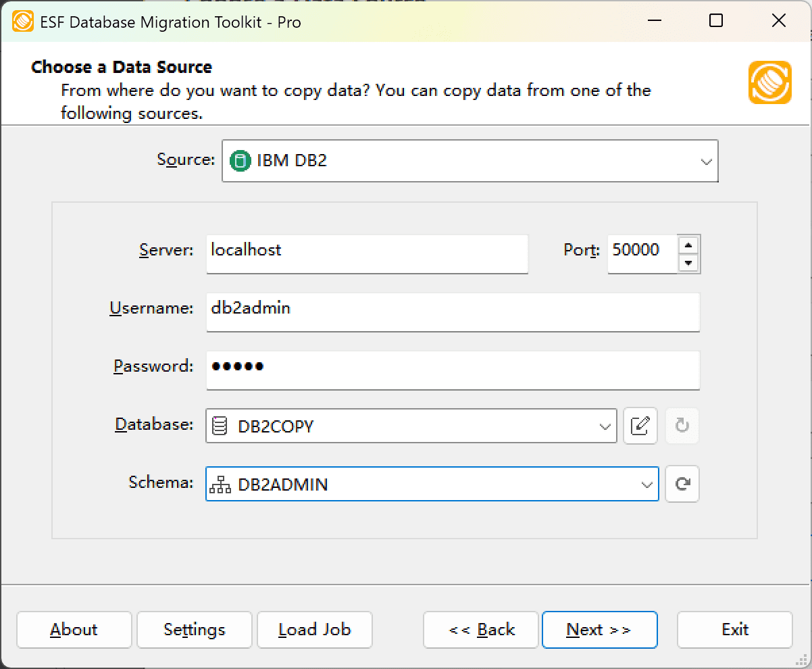Viewport: 812px width, 669px height.
Task: Refresh the schema list
Action: coord(682,484)
